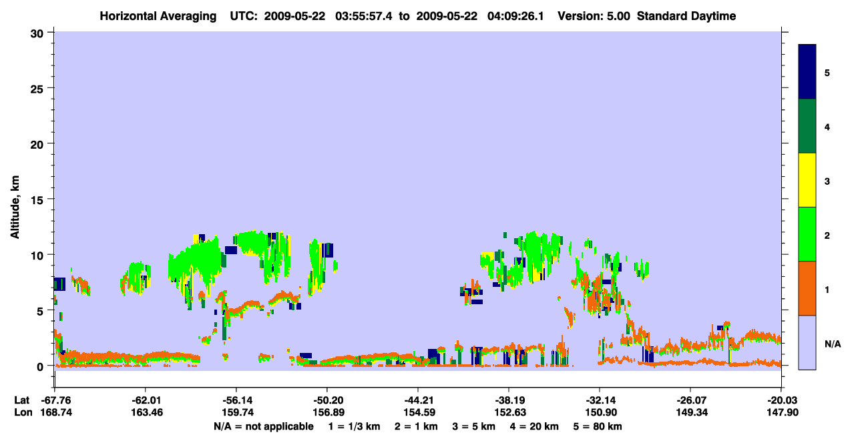Image resolution: width=868 pixels, height=445 pixels.
Task: Click longitude value 168.74
Action: pos(55,413)
